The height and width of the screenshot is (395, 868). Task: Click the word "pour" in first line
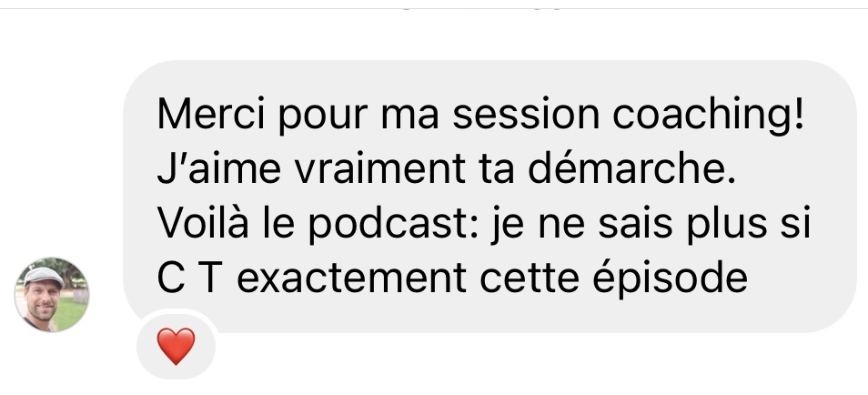click(323, 116)
